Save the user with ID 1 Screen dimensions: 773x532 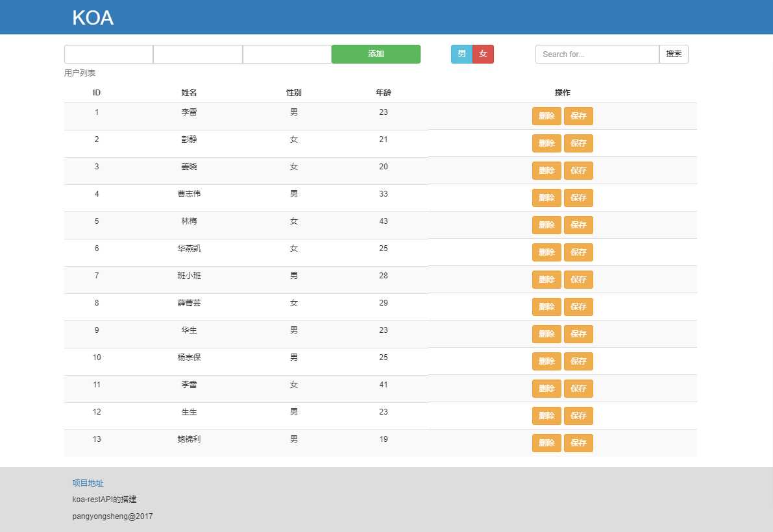coord(578,116)
